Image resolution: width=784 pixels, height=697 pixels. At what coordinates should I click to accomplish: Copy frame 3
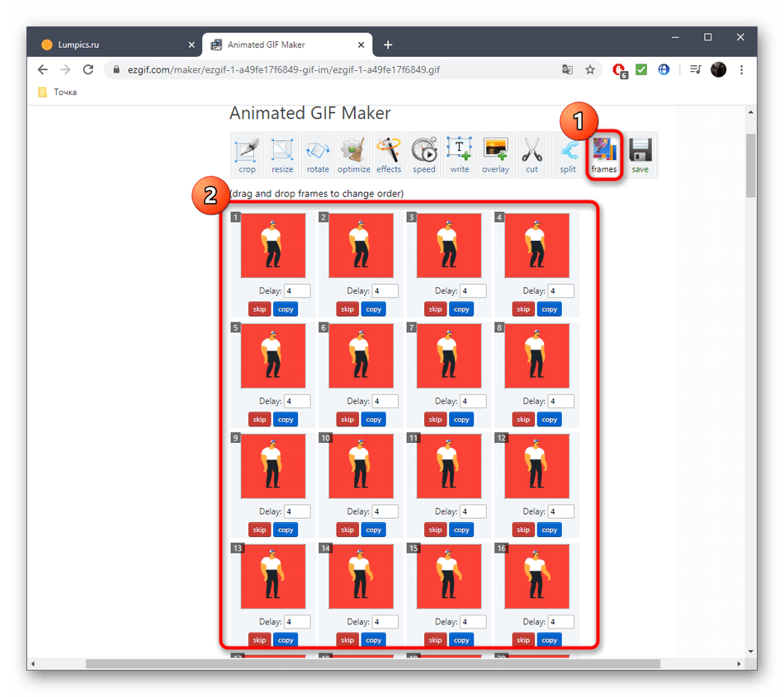point(461,308)
